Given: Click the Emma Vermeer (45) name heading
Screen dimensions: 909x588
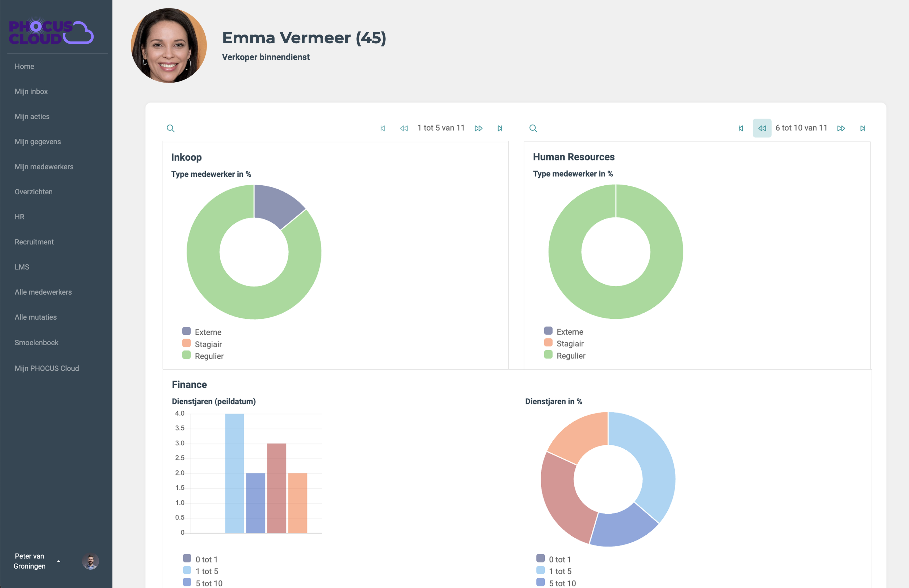Looking at the screenshot, I should click(304, 38).
